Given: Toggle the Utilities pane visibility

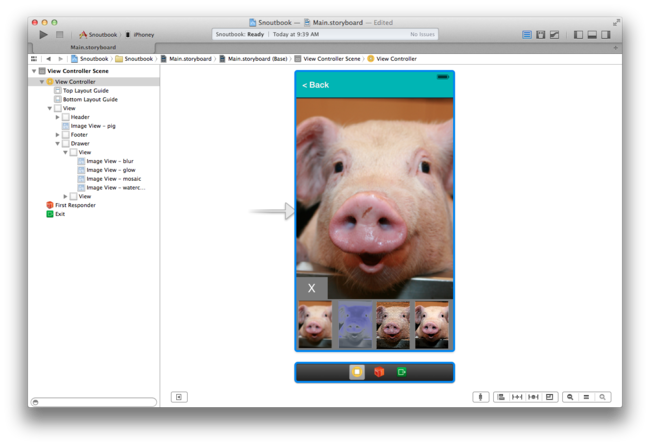Looking at the screenshot, I should pyautogui.click(x=607, y=35).
